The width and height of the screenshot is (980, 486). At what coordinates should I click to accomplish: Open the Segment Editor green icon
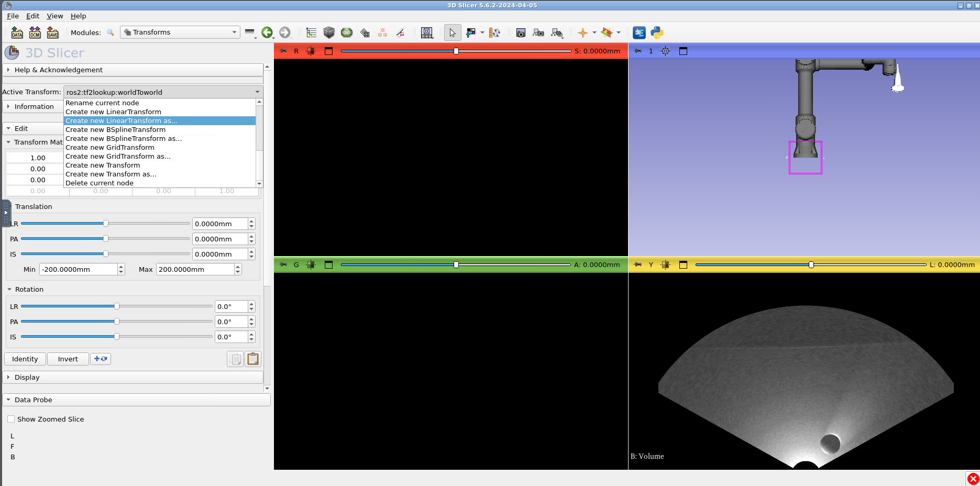[347, 32]
